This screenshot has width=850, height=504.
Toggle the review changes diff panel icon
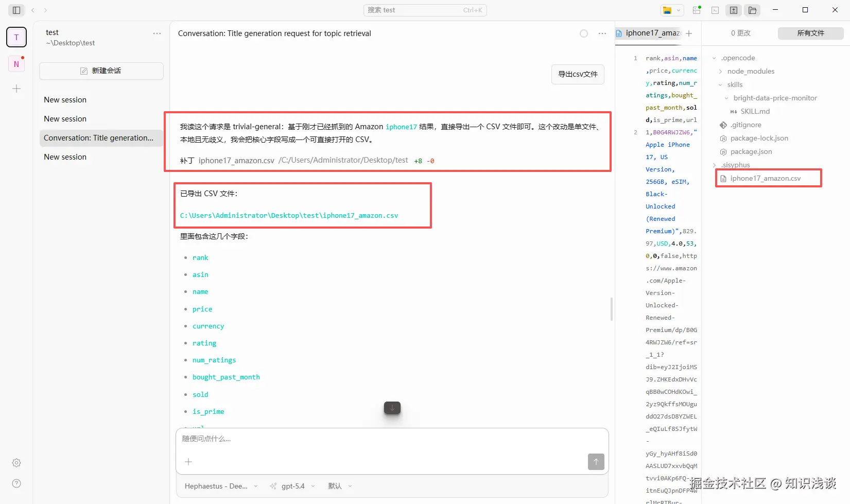point(734,10)
